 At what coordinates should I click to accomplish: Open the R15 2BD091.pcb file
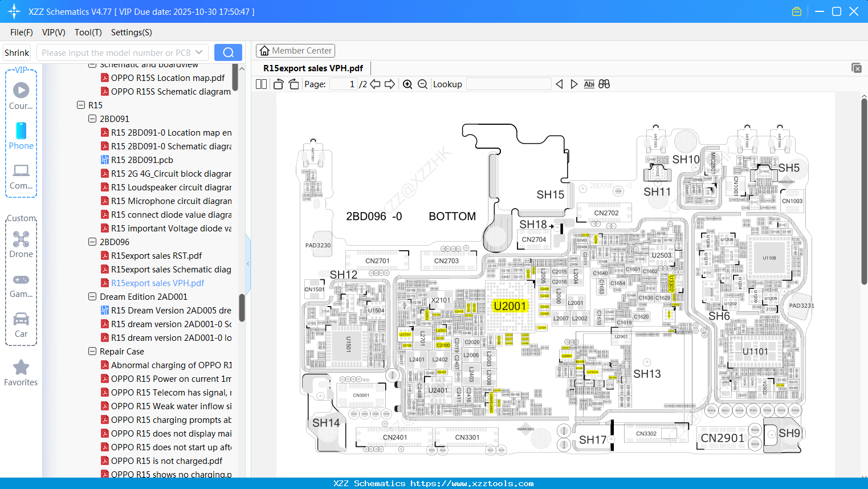tap(142, 160)
